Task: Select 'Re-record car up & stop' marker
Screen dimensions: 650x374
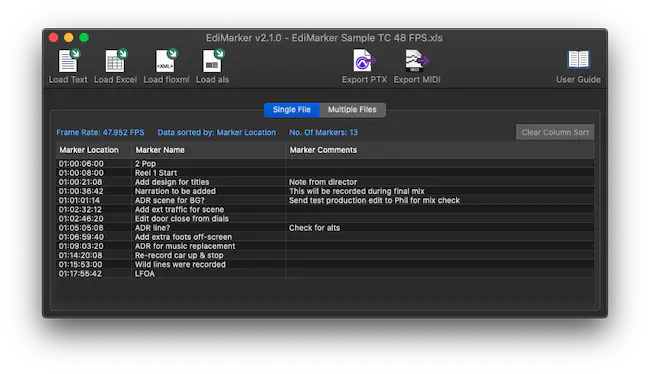Action: 179,255
